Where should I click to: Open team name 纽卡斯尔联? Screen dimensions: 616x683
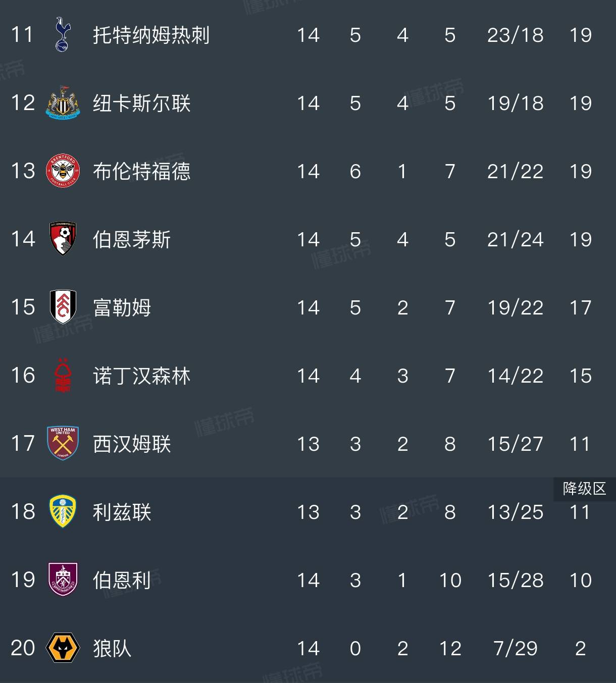(141, 103)
